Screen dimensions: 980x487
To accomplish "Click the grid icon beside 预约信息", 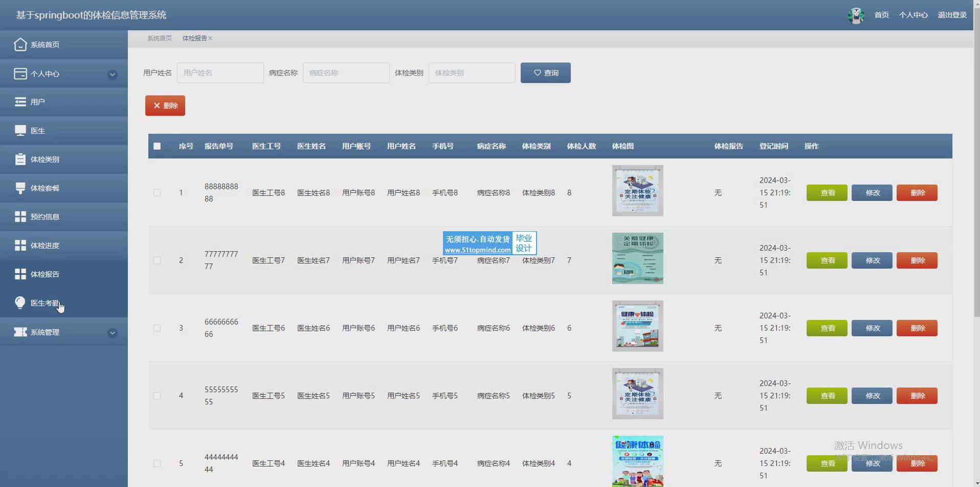I will [x=20, y=216].
